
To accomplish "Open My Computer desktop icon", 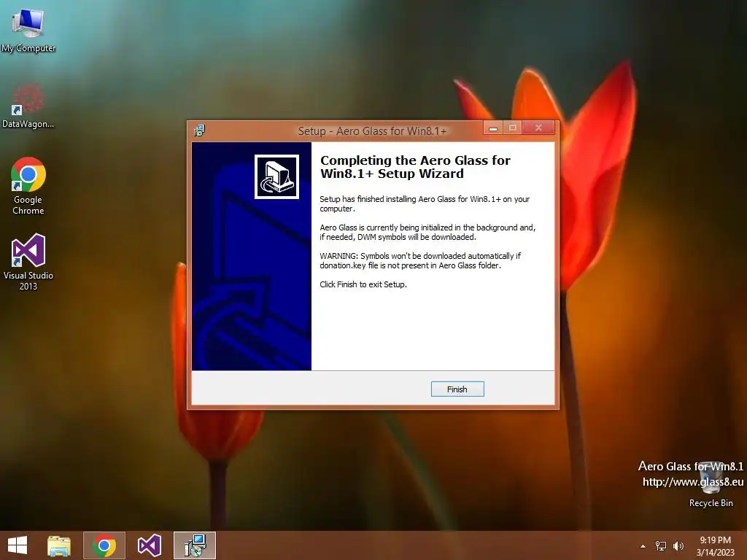I will [x=28, y=29].
